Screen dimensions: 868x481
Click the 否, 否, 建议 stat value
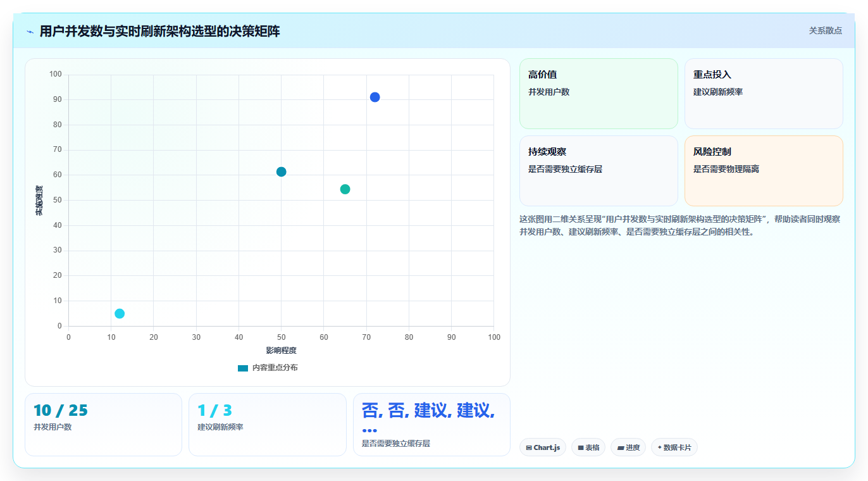pos(428,418)
